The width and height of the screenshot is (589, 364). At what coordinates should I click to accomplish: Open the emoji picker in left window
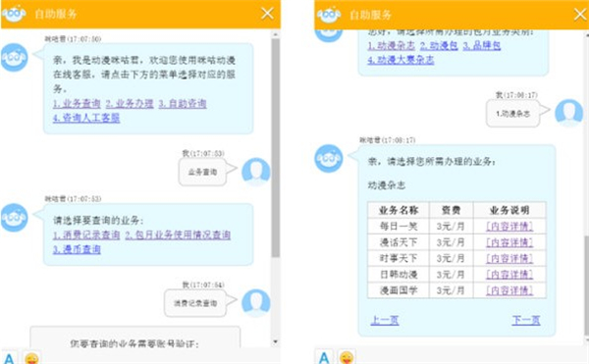coord(32,358)
